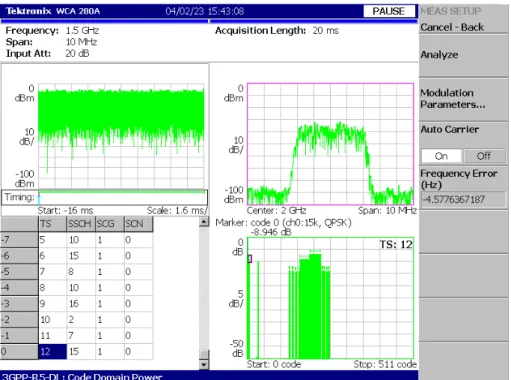Image resolution: width=511 pixels, height=380 pixels.
Task: Select row header -1
Action: pos(19,335)
